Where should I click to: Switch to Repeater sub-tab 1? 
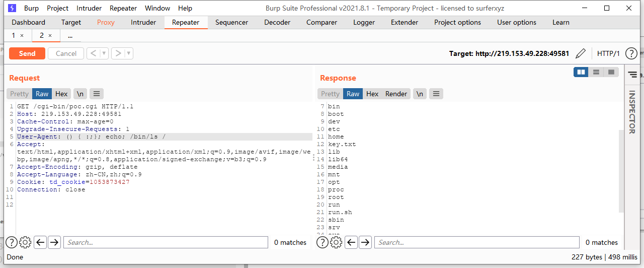(x=14, y=35)
